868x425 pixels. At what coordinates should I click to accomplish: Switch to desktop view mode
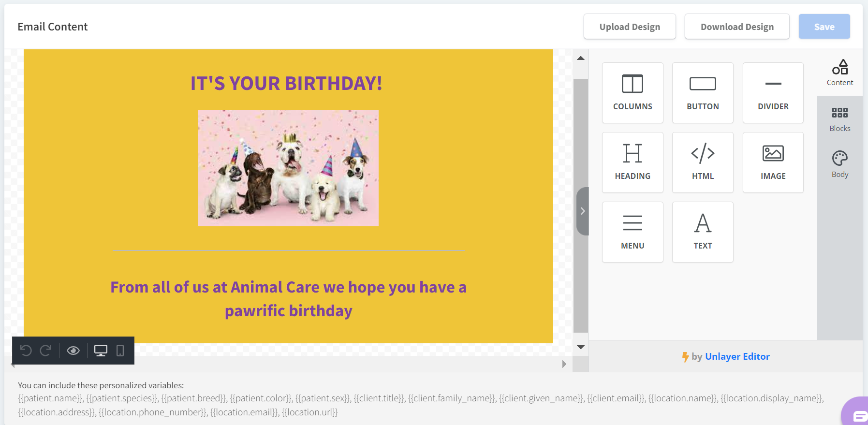point(101,351)
